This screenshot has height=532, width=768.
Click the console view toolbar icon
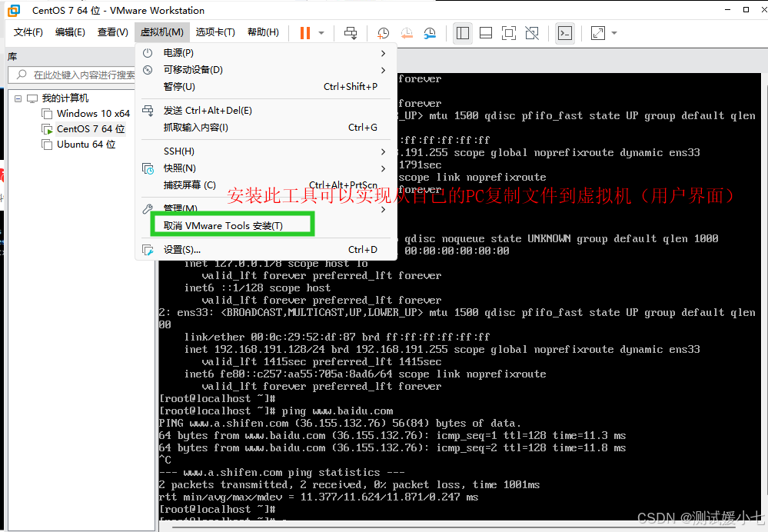[x=565, y=33]
